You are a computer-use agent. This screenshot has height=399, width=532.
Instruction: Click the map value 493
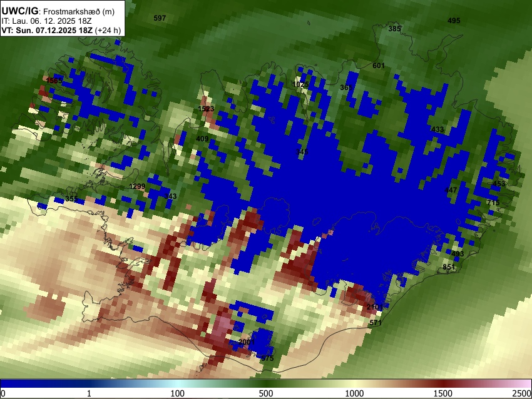458,255
